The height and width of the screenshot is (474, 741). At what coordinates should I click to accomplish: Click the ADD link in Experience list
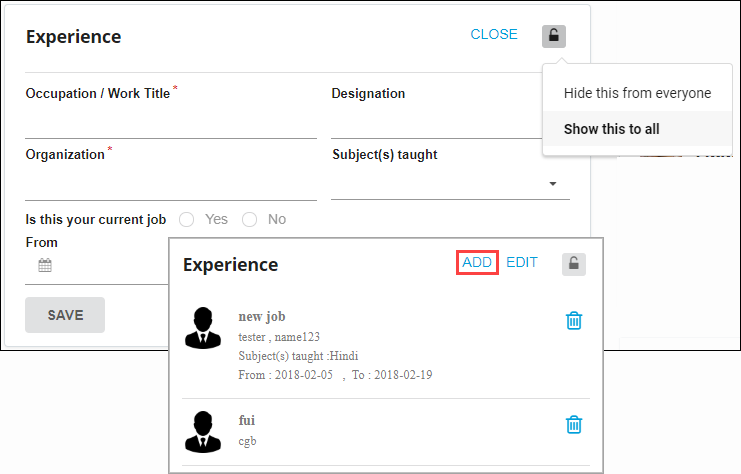pos(477,263)
